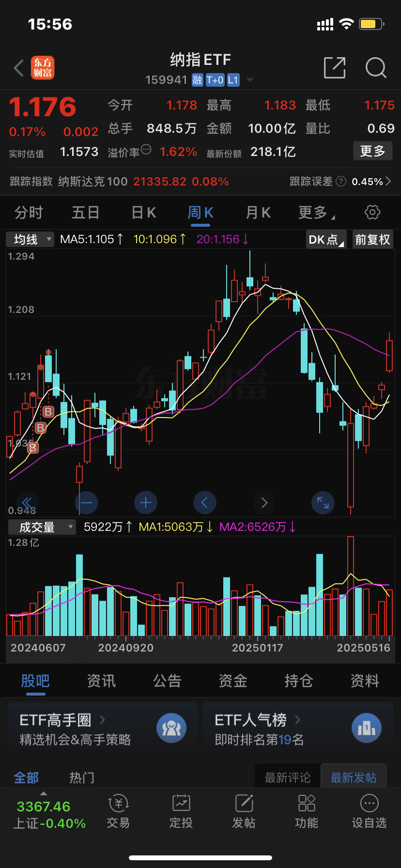
Task: Expand the stock code dropdown triangle
Action: [x=250, y=80]
